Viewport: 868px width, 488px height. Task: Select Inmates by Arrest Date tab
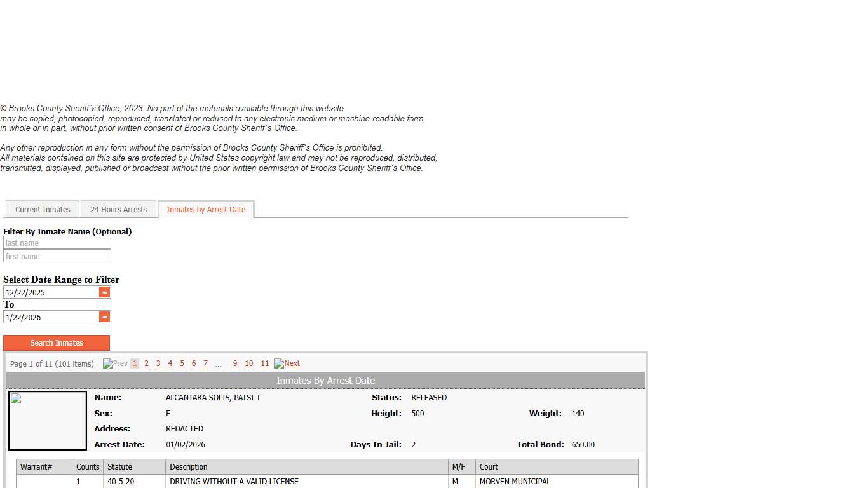click(206, 210)
